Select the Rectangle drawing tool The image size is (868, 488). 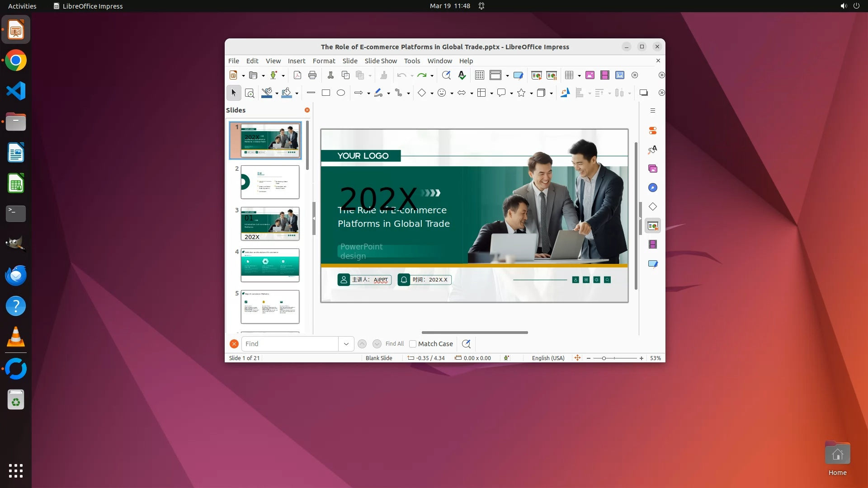coord(325,93)
